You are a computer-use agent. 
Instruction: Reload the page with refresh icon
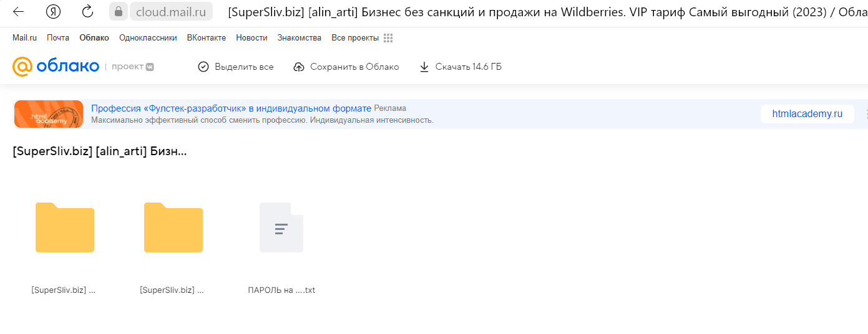tap(88, 12)
